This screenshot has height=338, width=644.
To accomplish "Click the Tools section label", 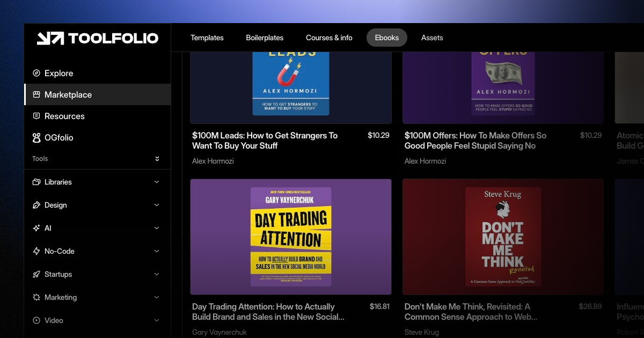I will click(x=40, y=159).
